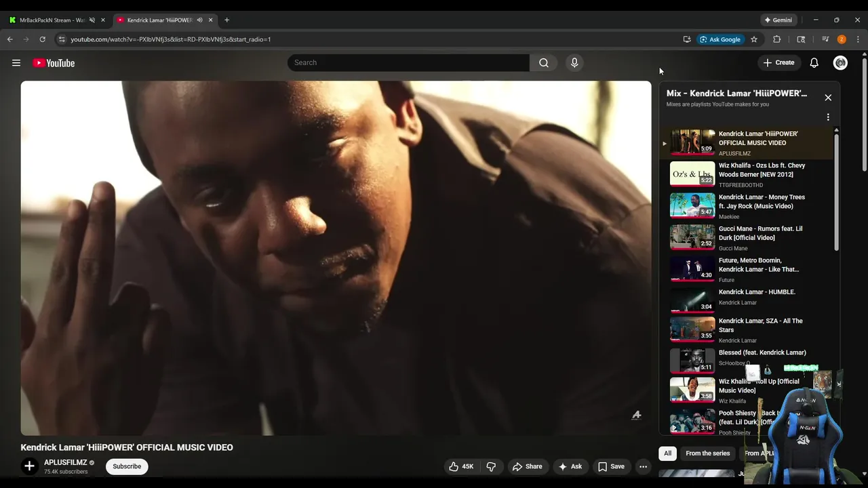868x488 pixels.
Task: Close the Kendrick Lamar HiiiPOWER tab
Action: click(210, 20)
